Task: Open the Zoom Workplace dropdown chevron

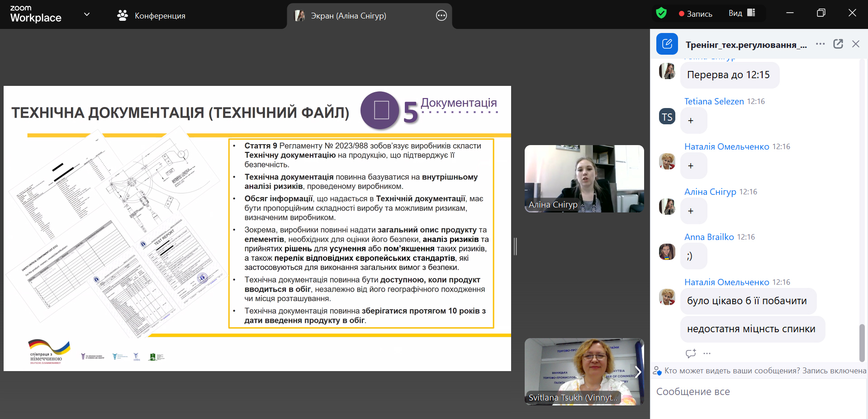Action: [87, 14]
